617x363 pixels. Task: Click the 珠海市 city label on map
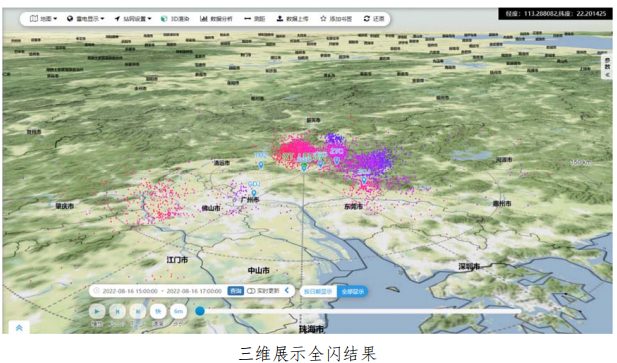pyautogui.click(x=311, y=329)
